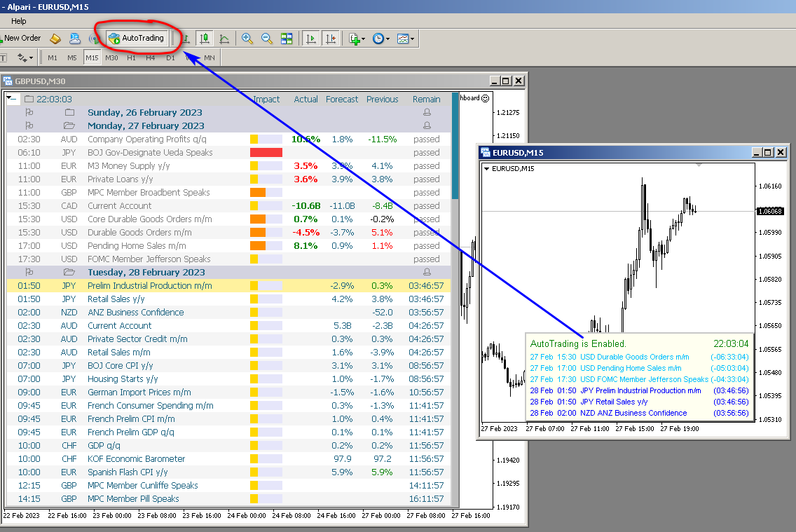The image size is (796, 532).
Task: Zoom in on the chart
Action: [x=247, y=39]
